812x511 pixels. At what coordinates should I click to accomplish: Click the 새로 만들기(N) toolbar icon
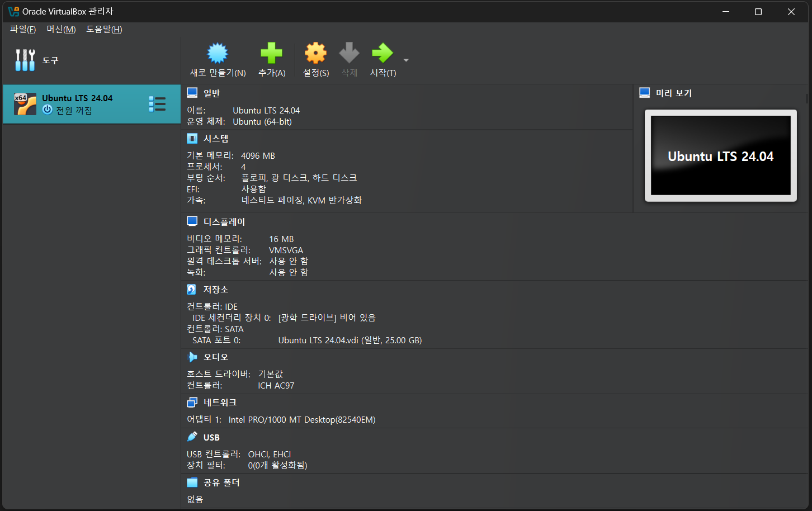(x=218, y=53)
